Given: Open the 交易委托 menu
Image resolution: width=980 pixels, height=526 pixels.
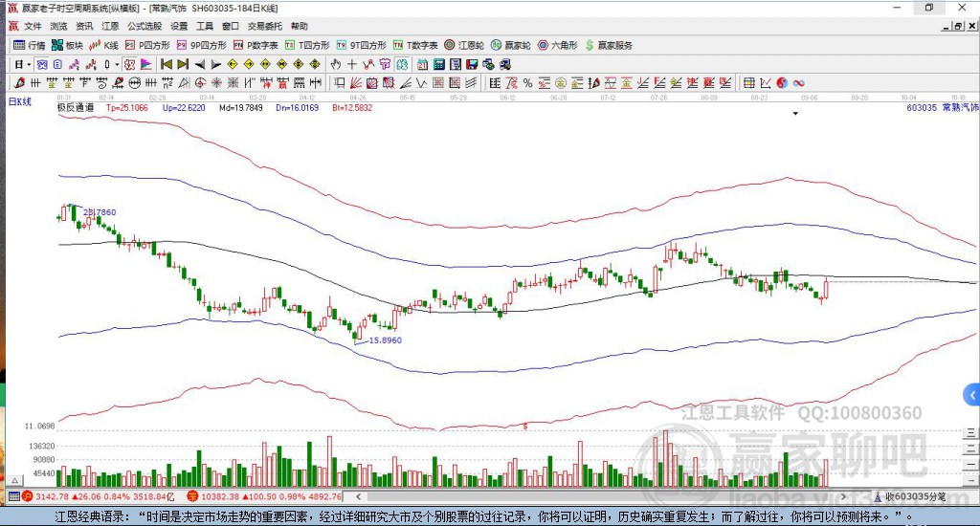Looking at the screenshot, I should coord(264,26).
